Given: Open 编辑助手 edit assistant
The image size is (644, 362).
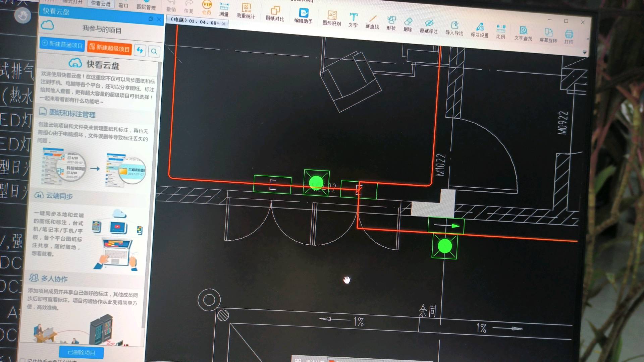Looking at the screenshot, I should click(303, 16).
